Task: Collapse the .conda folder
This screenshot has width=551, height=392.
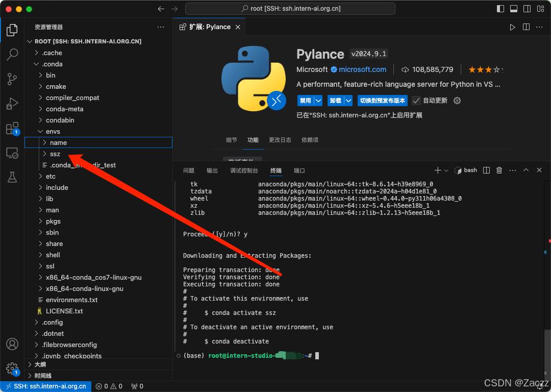Action: point(98,64)
